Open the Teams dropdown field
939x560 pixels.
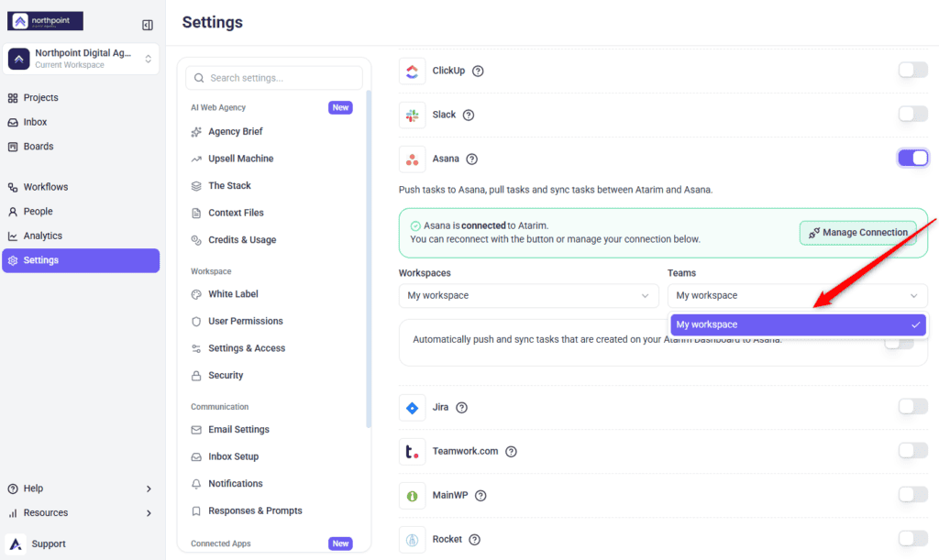(x=797, y=295)
